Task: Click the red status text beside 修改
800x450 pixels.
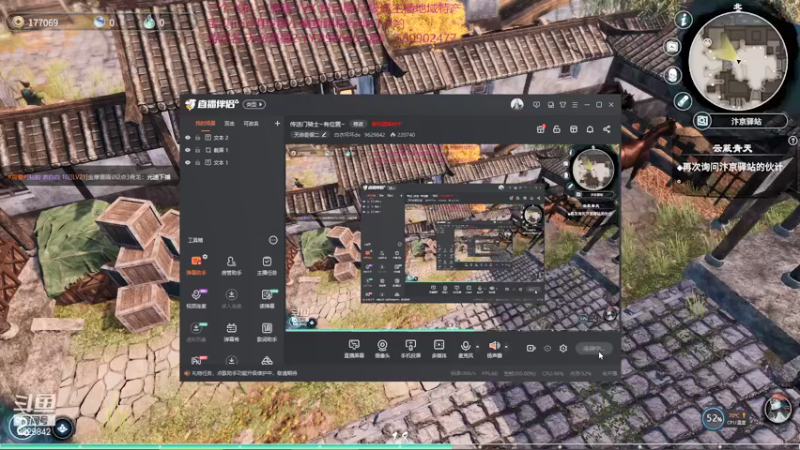Action: coord(387,124)
